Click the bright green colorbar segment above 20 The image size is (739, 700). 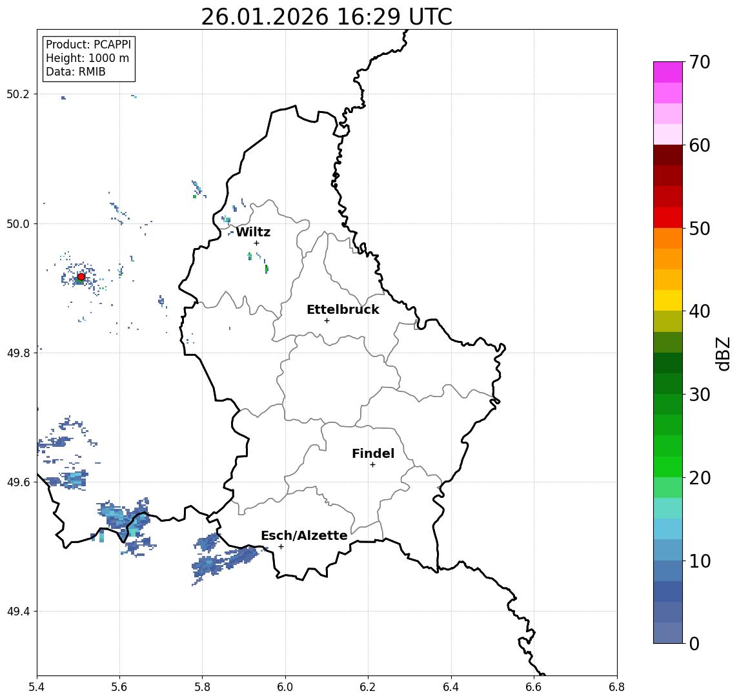tap(668, 466)
